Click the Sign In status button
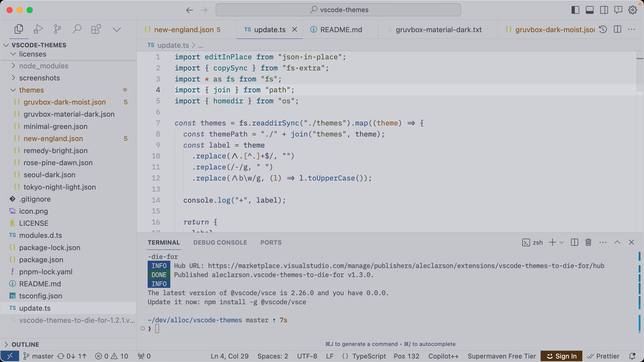The width and height of the screenshot is (644, 362). [561, 356]
